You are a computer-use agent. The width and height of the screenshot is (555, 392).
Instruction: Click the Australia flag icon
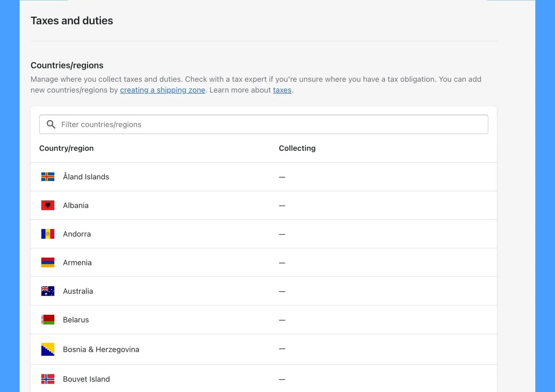(48, 291)
